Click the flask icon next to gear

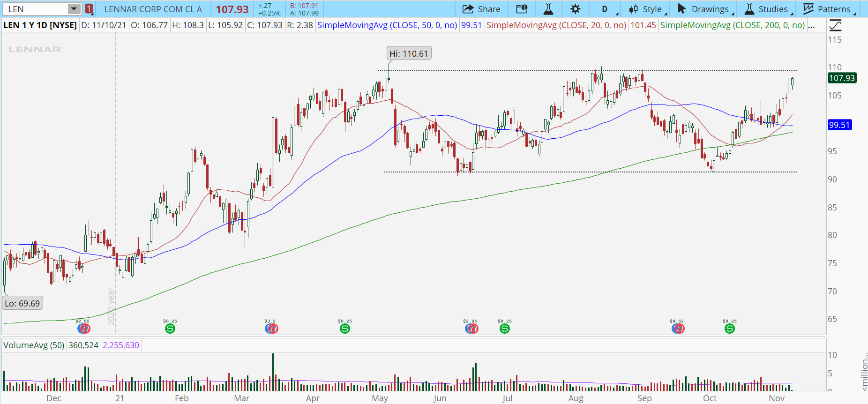[548, 9]
